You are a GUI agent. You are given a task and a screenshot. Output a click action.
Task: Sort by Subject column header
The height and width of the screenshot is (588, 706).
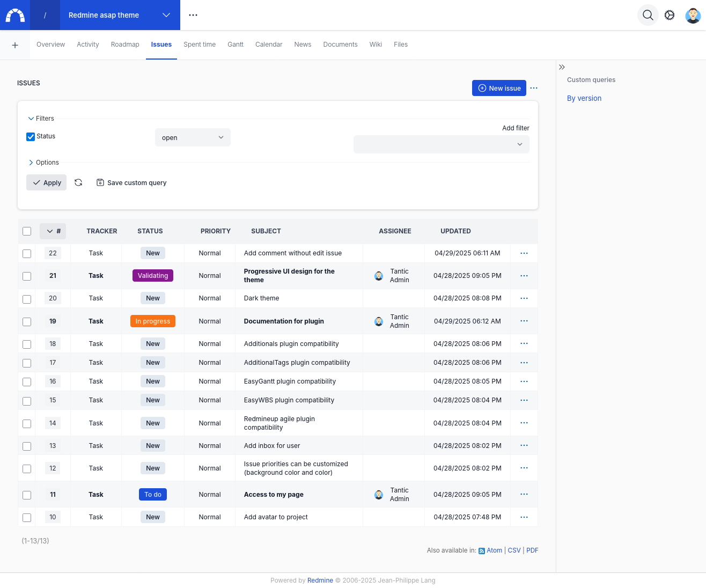[x=266, y=231]
